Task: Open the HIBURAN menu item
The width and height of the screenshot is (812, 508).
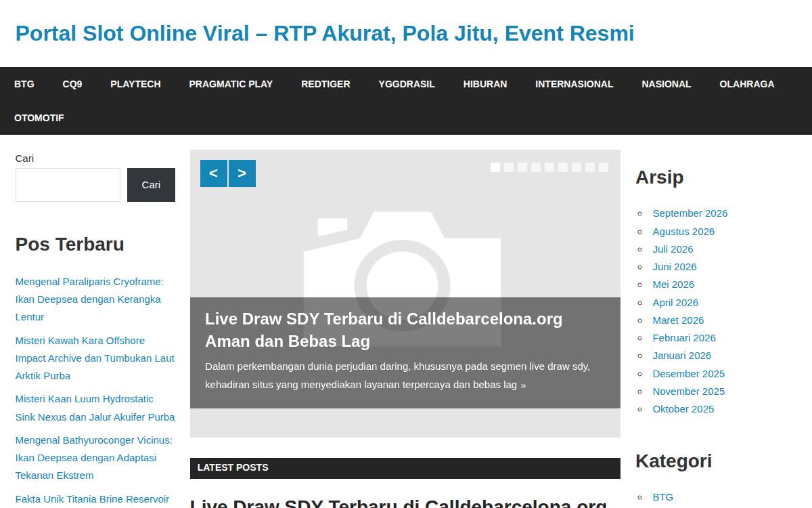Action: 485,84
